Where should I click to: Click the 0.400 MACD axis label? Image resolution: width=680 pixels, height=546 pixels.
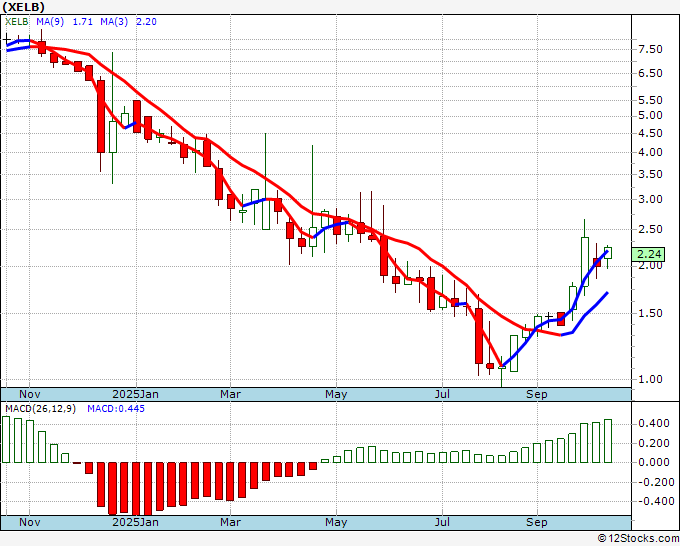click(654, 423)
